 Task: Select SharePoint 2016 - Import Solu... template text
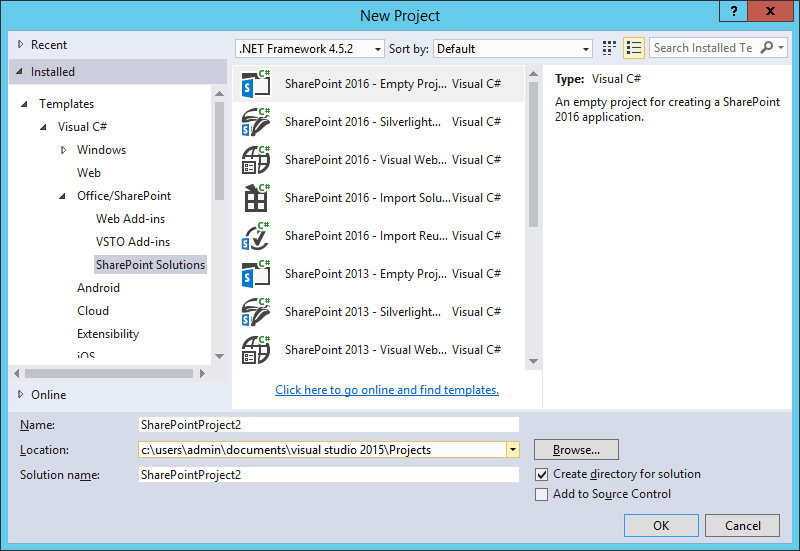pyautogui.click(x=368, y=198)
